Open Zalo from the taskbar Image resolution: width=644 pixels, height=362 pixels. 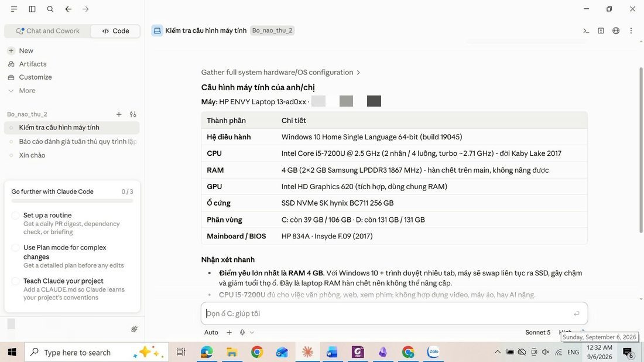click(433, 352)
